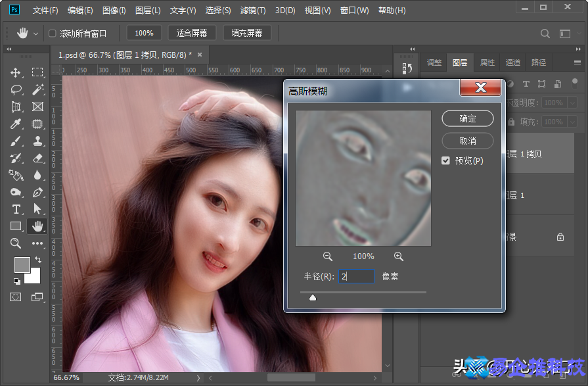Screen dimensions: 588x386
Task: Open the 填充 percentage dropdown
Action: pos(572,122)
